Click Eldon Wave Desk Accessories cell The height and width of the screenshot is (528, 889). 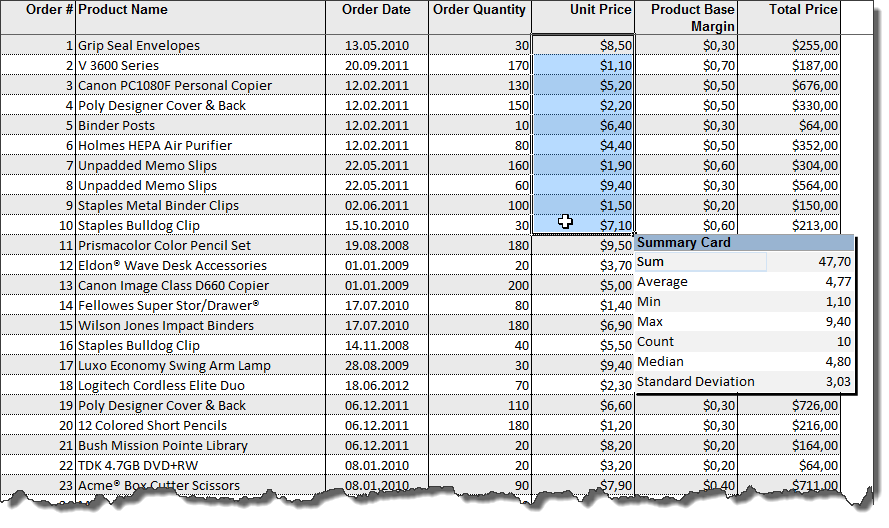[200, 265]
